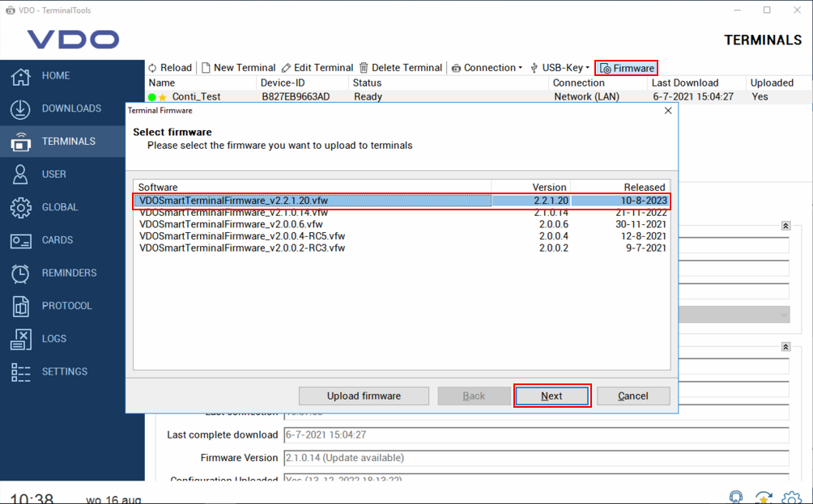Viewport: 813px width, 504px height.
Task: Click the Upload firmware button
Action: click(x=364, y=396)
